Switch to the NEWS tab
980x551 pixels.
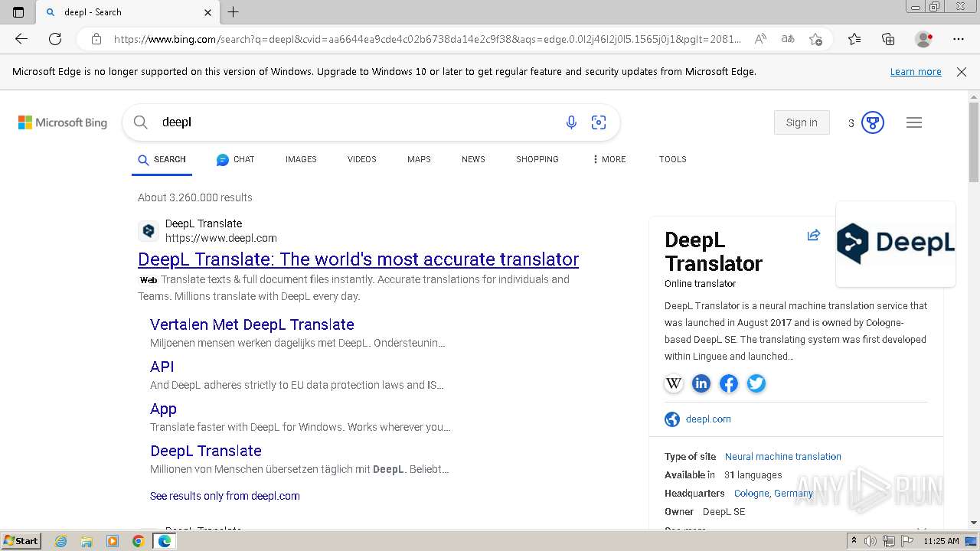tap(473, 160)
